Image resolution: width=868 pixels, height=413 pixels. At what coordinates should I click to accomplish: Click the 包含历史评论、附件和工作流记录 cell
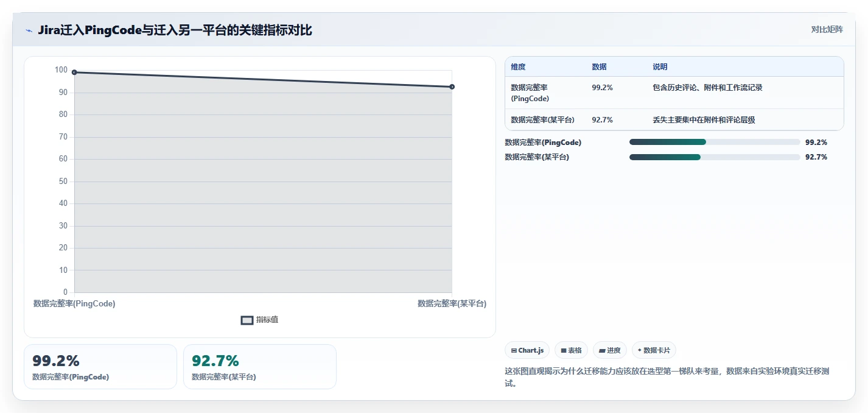tap(707, 88)
